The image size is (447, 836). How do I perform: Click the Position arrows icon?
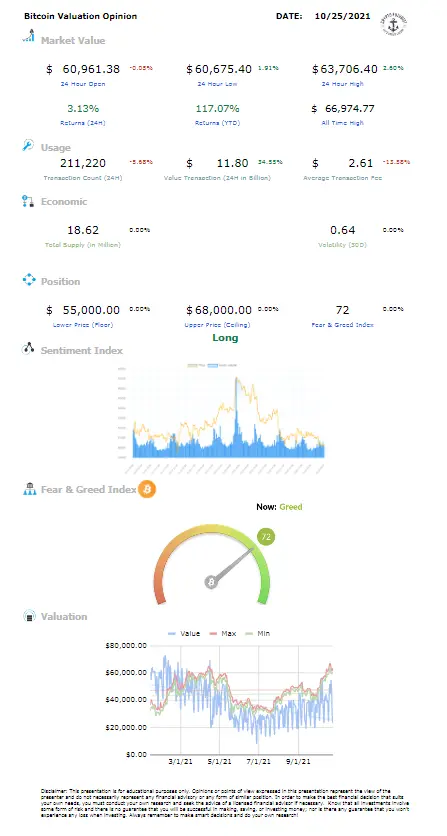coord(28,279)
